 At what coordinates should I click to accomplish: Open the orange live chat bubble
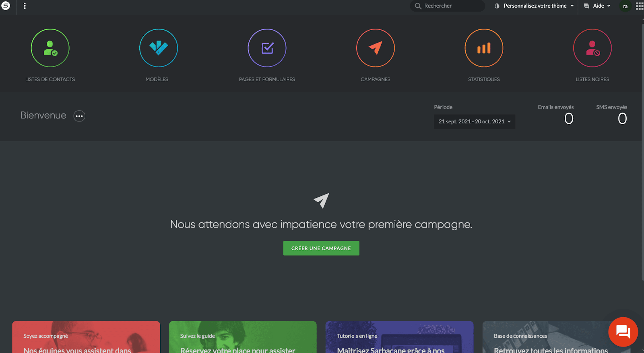pyautogui.click(x=623, y=332)
